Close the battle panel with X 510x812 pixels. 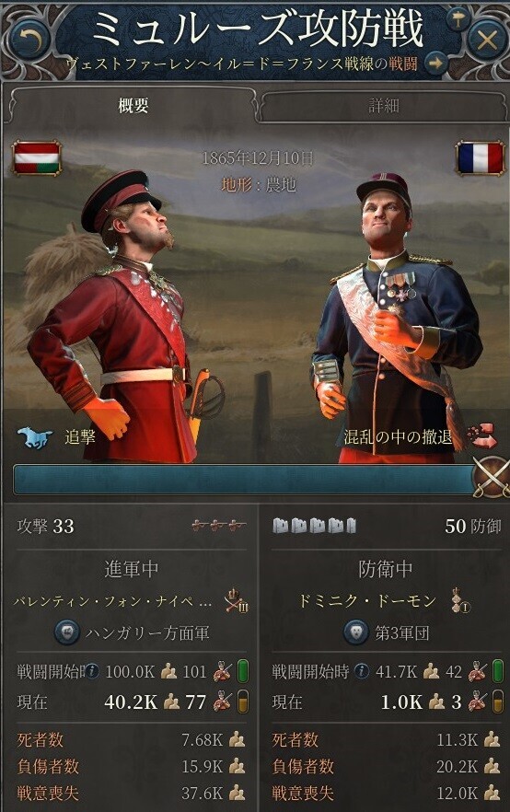[x=487, y=40]
